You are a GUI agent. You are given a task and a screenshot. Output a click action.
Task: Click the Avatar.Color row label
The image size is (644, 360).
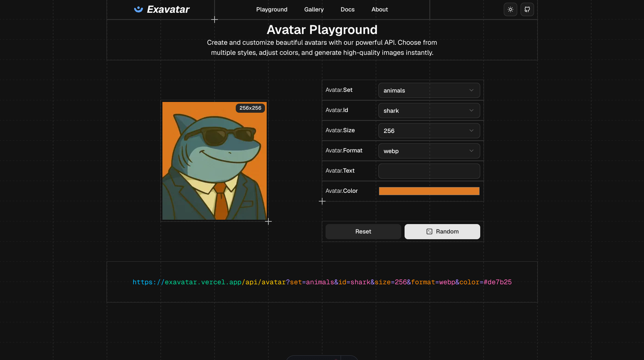coord(341,191)
